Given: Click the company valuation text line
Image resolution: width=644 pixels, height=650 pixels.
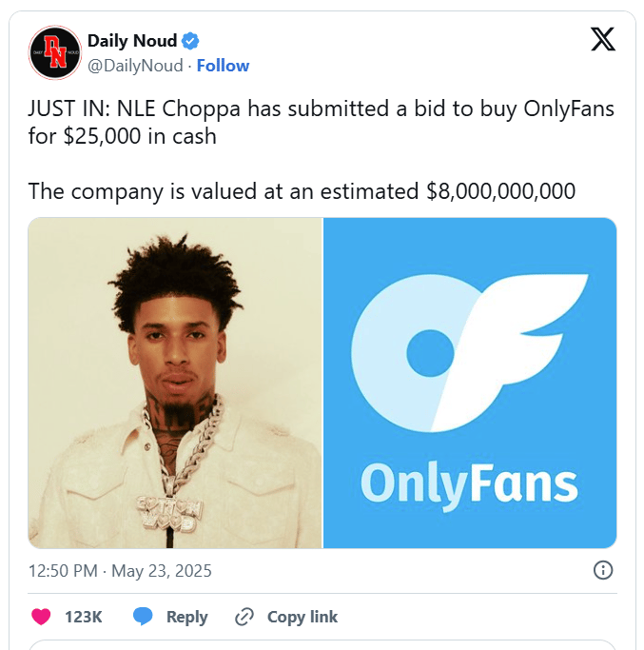Looking at the screenshot, I should click(302, 192).
